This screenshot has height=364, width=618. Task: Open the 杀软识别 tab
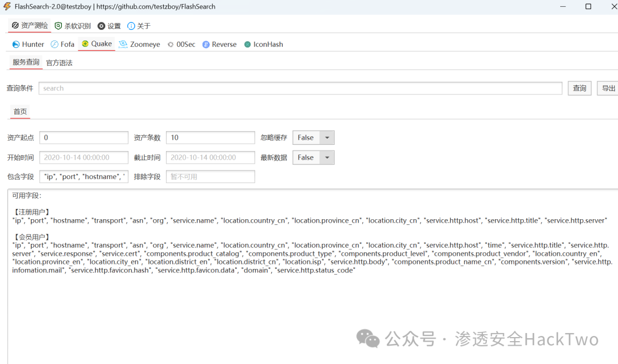(x=73, y=26)
